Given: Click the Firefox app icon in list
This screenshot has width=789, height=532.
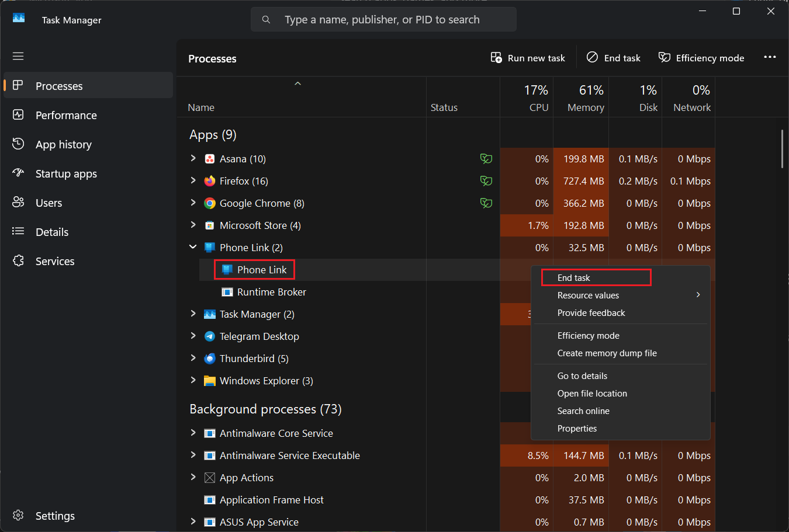Looking at the screenshot, I should coord(210,181).
